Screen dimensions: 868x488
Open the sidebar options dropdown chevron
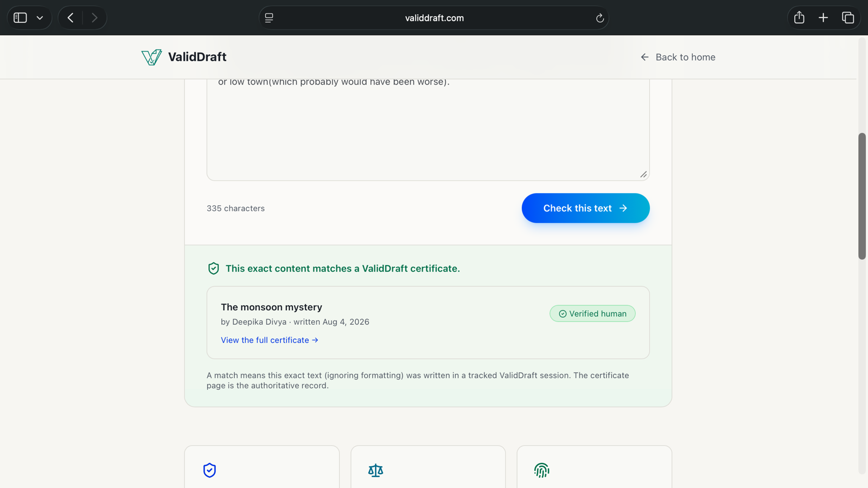click(x=40, y=18)
